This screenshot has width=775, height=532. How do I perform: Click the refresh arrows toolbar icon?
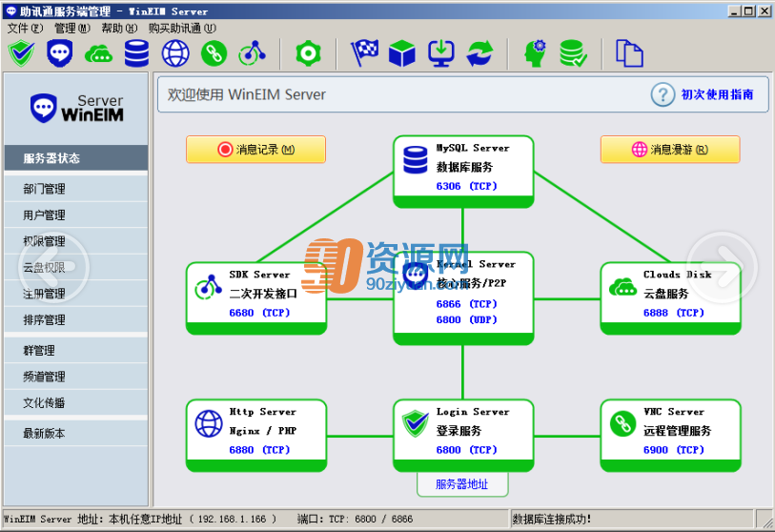click(x=479, y=53)
